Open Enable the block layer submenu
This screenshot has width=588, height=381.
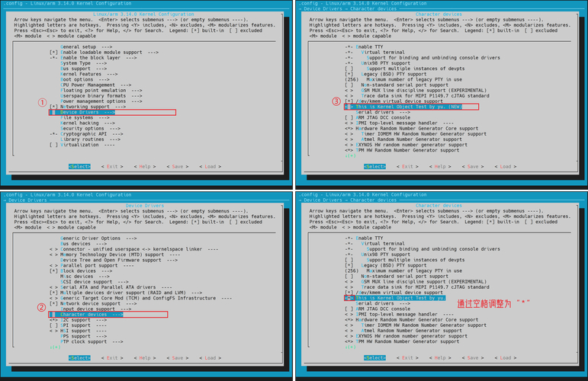(x=93, y=58)
